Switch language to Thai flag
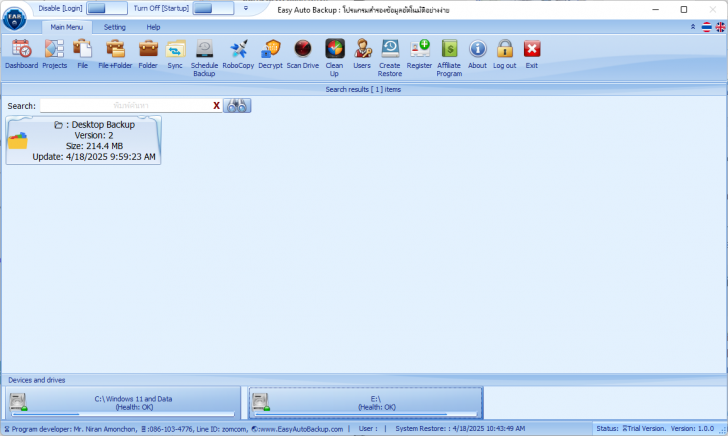This screenshot has height=436, width=728. tap(706, 27)
